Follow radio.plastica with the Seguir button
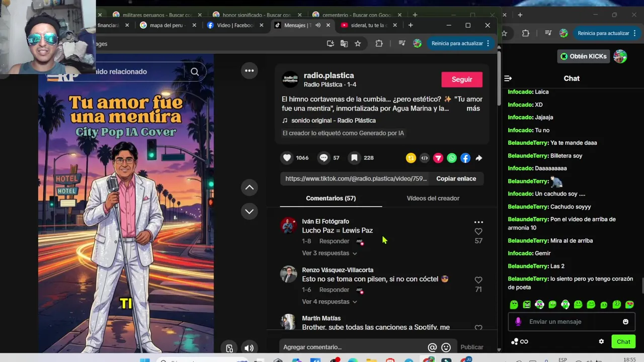The image size is (644, 362). 462,79
